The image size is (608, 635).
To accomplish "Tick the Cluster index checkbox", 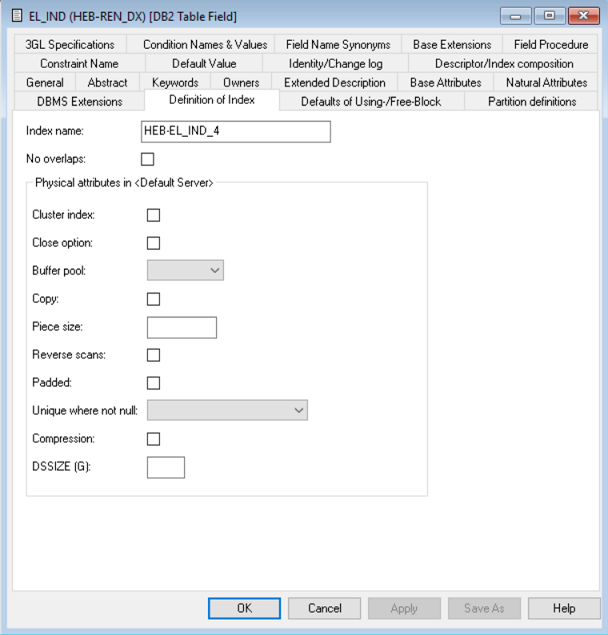I will point(154,215).
